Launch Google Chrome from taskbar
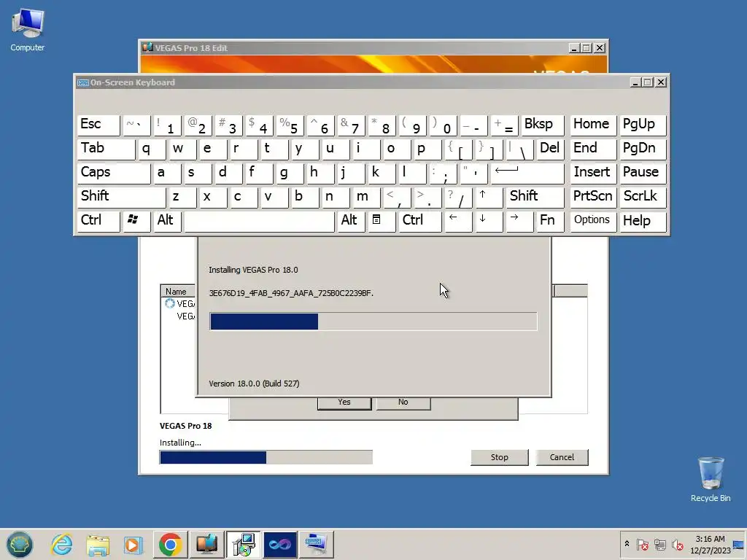Screen dimensions: 747x560 (x=171, y=544)
